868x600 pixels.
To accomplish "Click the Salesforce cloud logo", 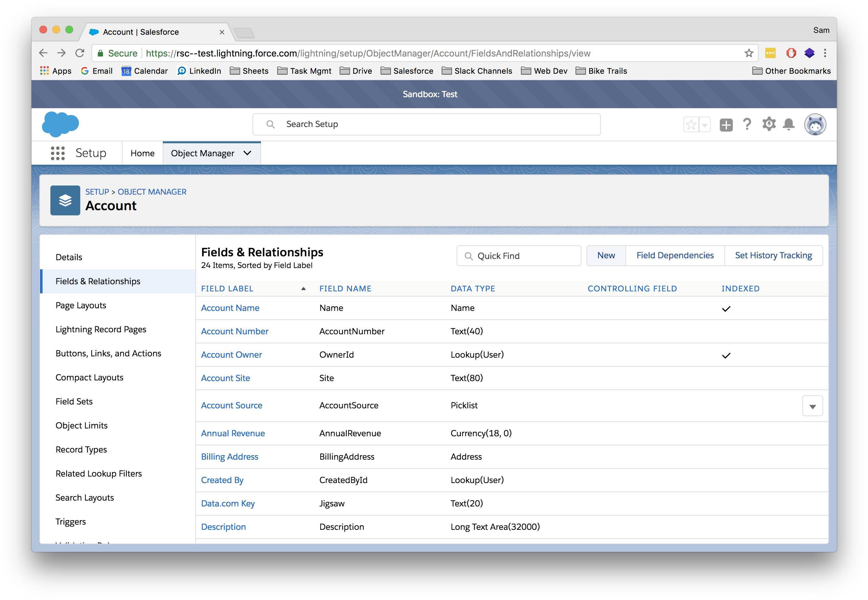I will 60,124.
